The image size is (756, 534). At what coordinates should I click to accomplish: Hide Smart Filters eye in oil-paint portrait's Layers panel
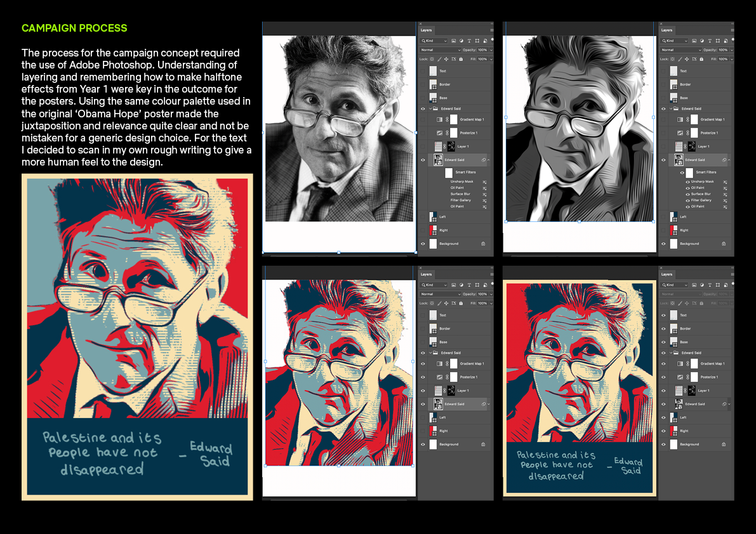(682, 173)
